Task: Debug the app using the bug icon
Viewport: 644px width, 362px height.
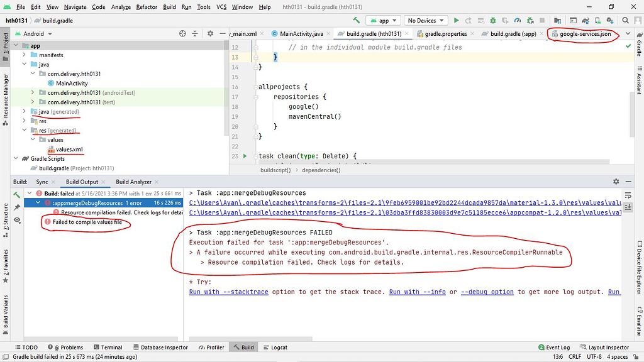Action: point(492,20)
